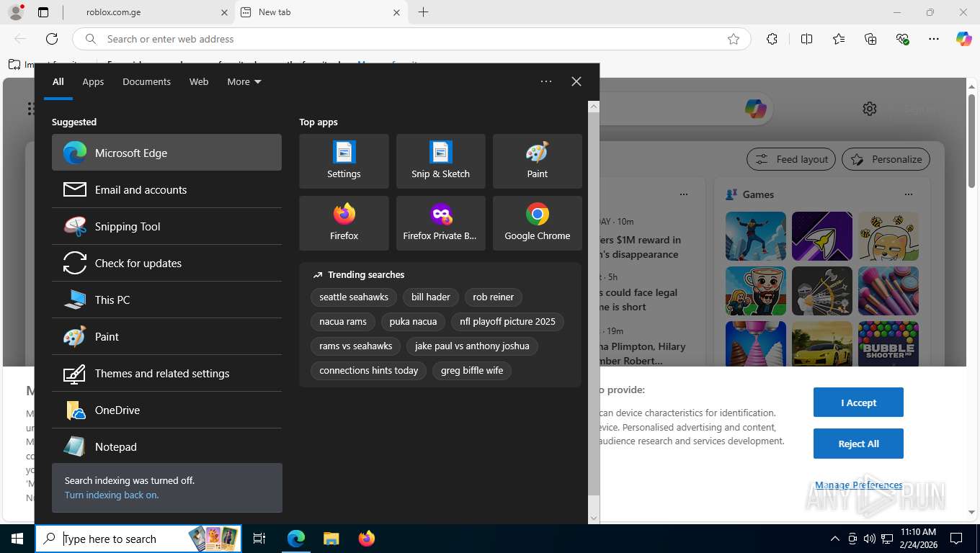Screen dimensions: 980x553
Task: Open news card three-dot menu
Action: [x=684, y=194]
